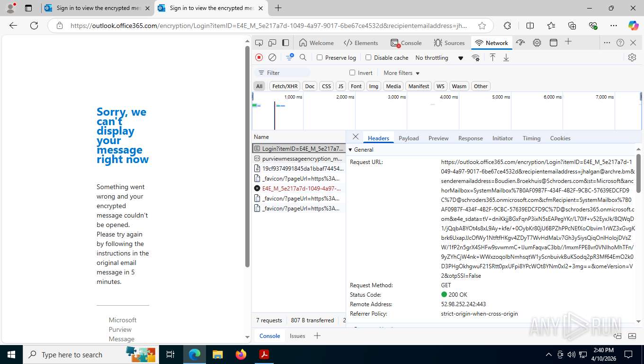Click the Inspect element picker icon
This screenshot has width=644, height=364.
pyautogui.click(x=259, y=43)
